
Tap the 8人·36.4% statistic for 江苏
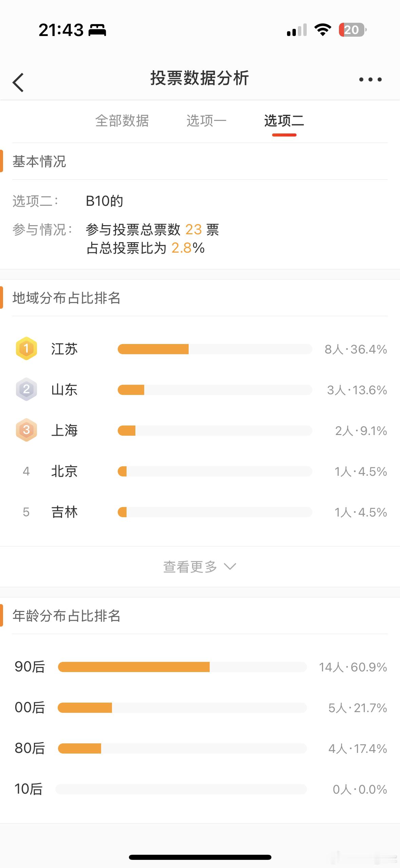[356, 349]
